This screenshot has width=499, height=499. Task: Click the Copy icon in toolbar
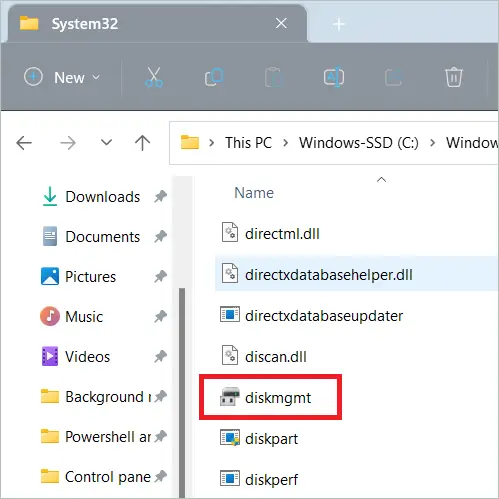(214, 77)
